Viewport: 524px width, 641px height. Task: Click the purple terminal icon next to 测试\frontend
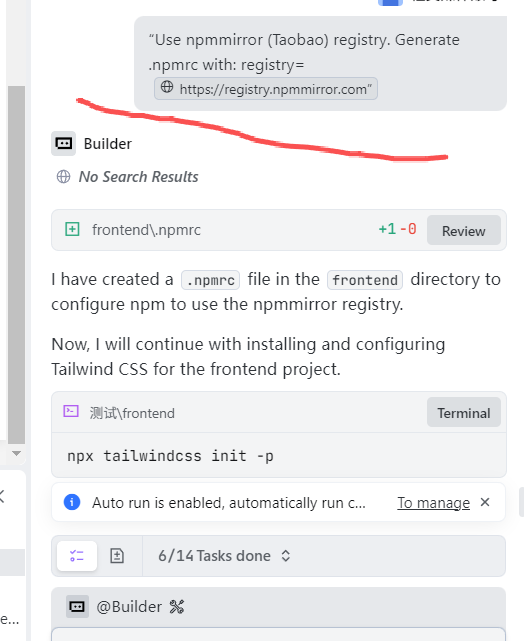[x=71, y=411]
